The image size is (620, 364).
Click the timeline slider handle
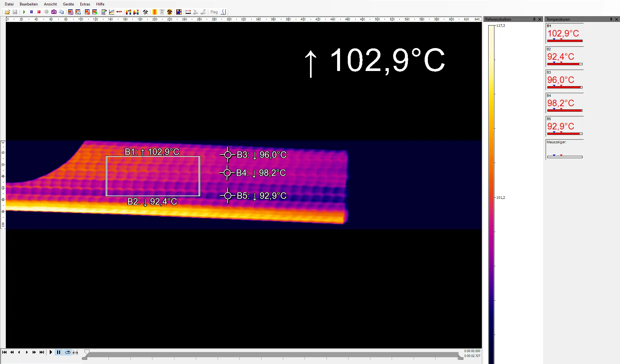click(87, 352)
